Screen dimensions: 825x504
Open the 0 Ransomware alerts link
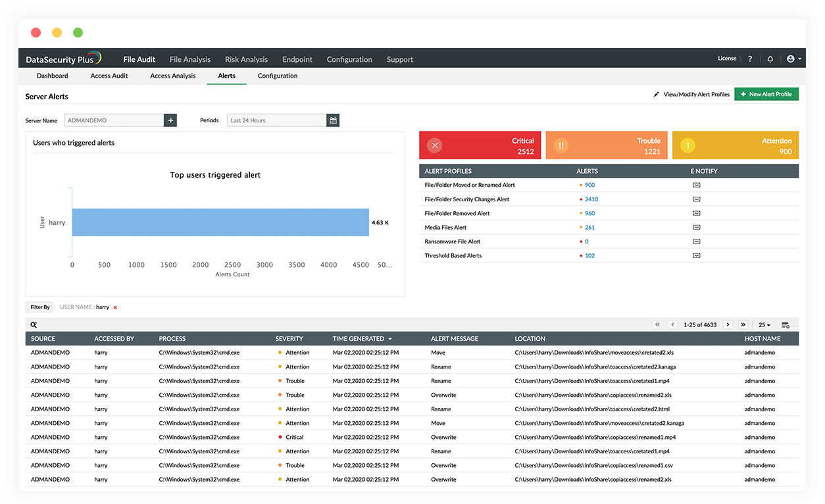click(587, 241)
